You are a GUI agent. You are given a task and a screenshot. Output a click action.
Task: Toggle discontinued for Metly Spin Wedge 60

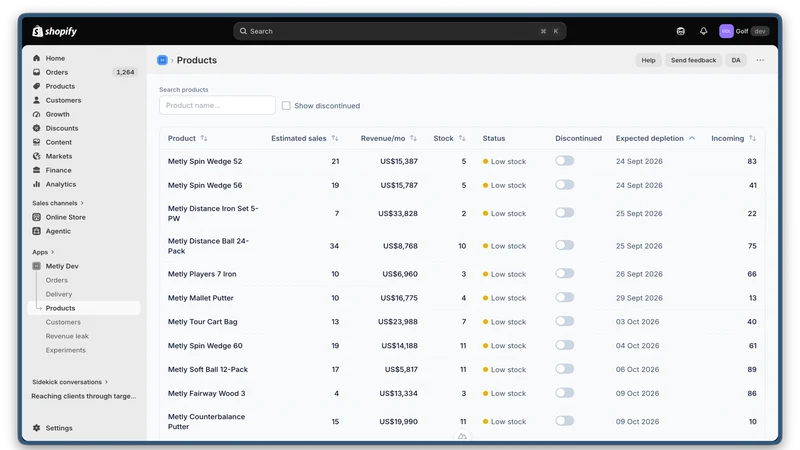click(x=565, y=345)
